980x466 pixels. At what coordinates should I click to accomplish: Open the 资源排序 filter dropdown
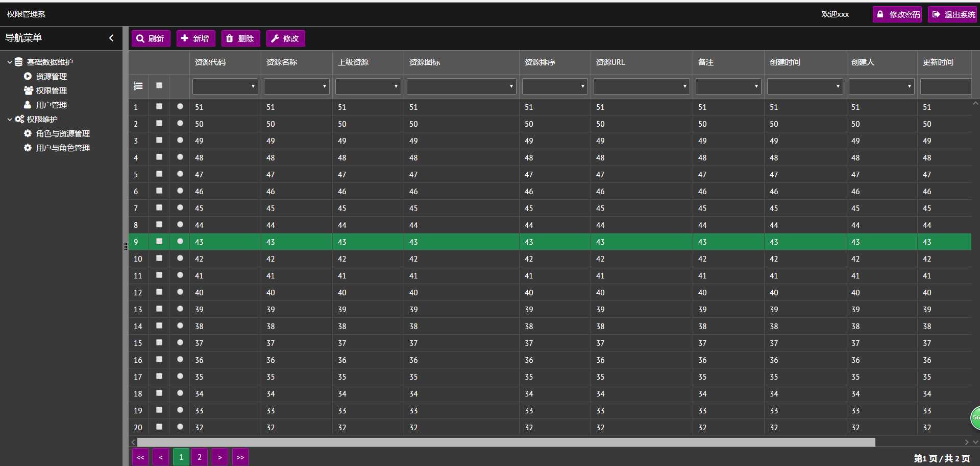click(x=555, y=86)
